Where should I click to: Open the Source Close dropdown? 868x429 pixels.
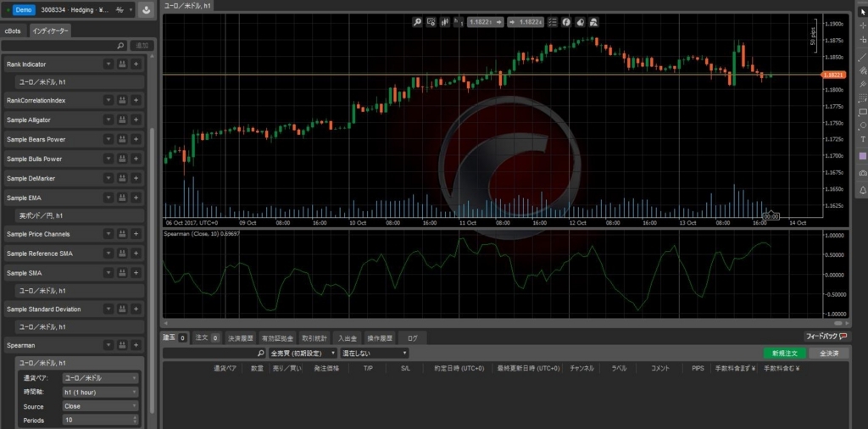click(100, 406)
